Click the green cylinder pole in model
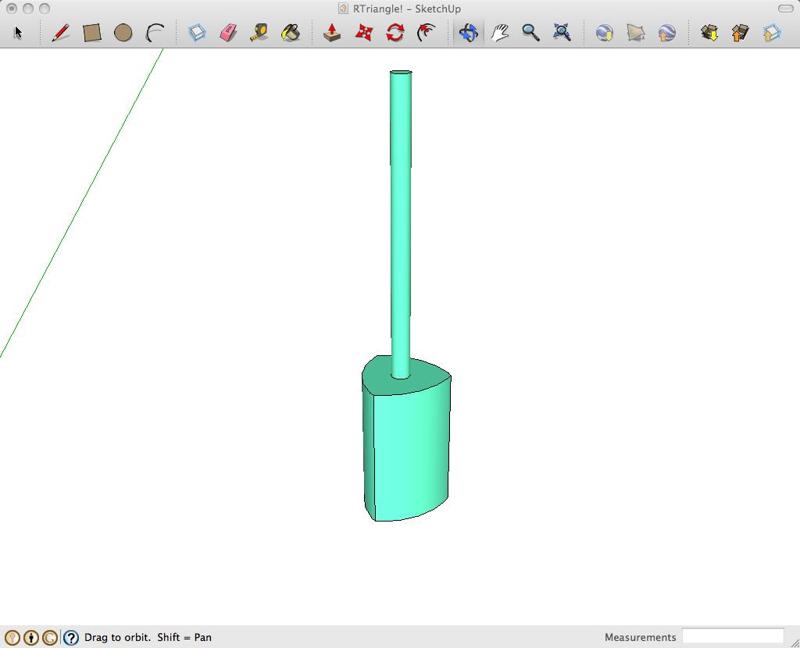Screen dimensions: 800x648 coord(401,225)
